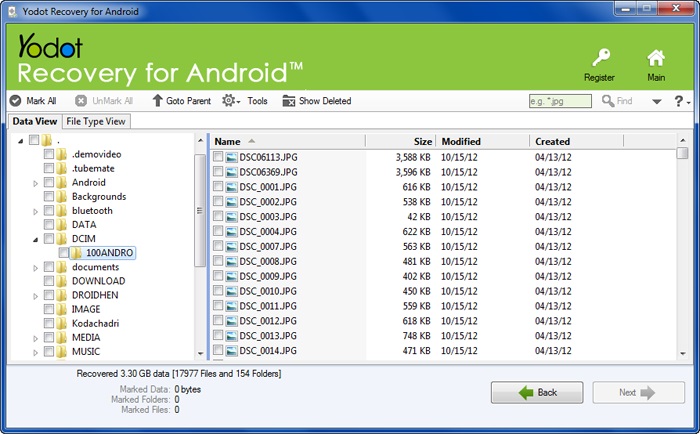The image size is (700, 434).
Task: Click the Kodachadri folder icon
Action: 62,324
